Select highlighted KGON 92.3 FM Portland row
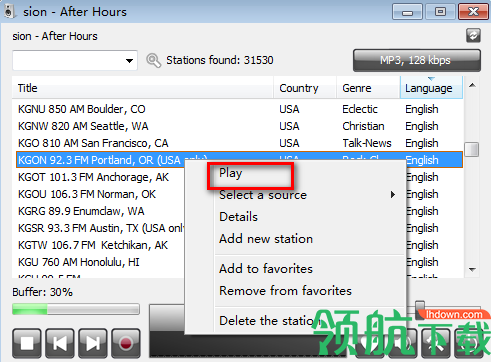 [239, 160]
